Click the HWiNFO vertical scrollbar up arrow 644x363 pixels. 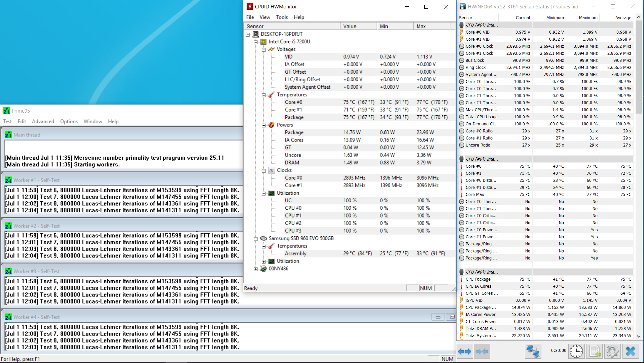(x=639, y=17)
